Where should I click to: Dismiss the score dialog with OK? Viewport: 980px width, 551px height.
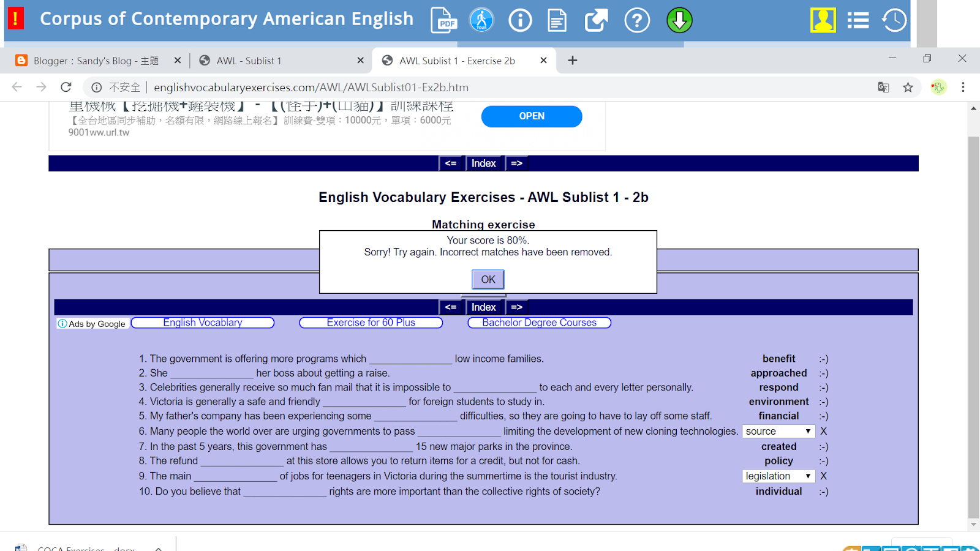tap(488, 279)
